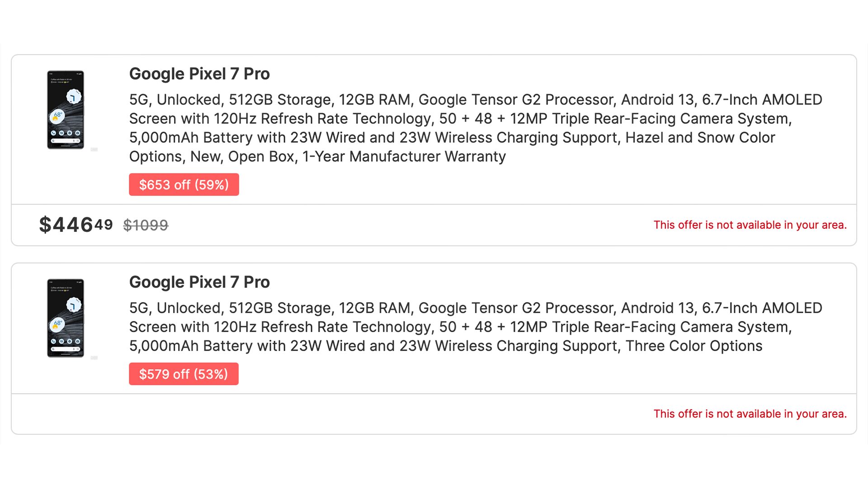Click the $446.49 sale price
The image size is (868, 488).
pos(76,225)
